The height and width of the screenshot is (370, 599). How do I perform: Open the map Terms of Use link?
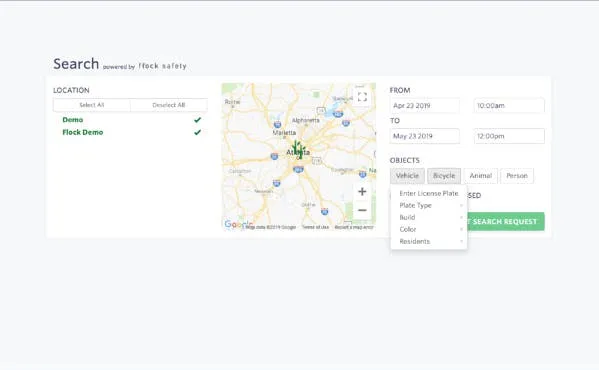[315, 227]
